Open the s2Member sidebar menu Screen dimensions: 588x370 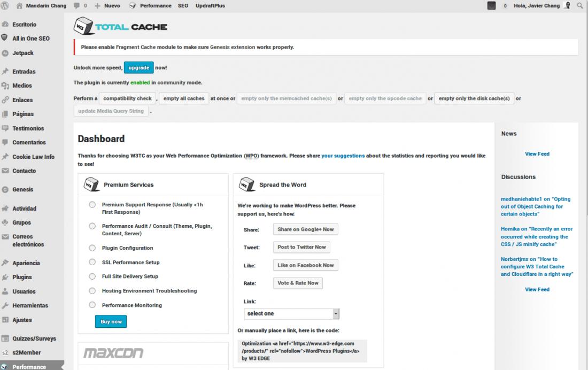tap(27, 353)
